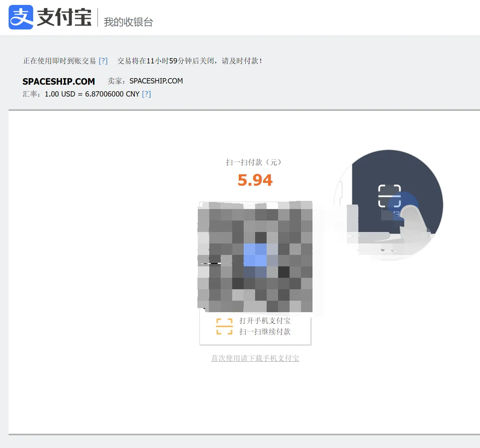The image size is (480, 448).
Task: Open help [?] next to exchange rate
Action: 146,94
